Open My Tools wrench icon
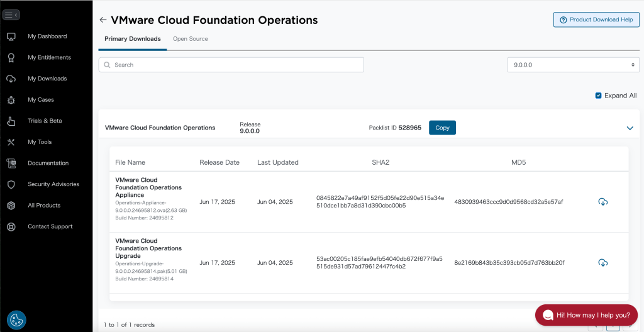Viewport: 644px width, 332px height. click(x=11, y=142)
